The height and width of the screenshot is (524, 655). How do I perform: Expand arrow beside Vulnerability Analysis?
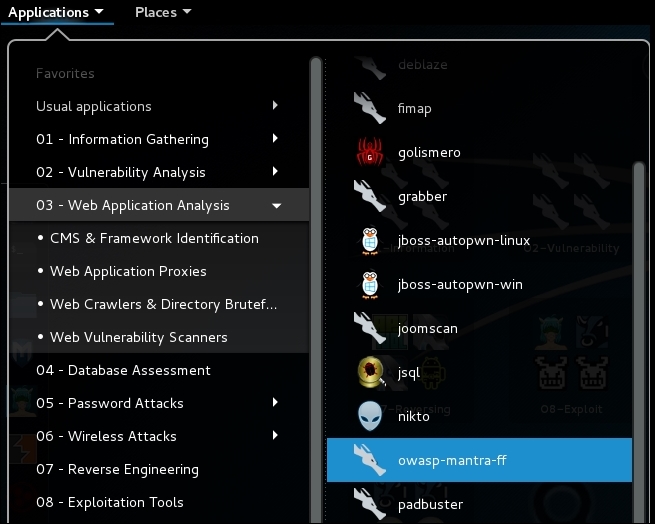[275, 171]
